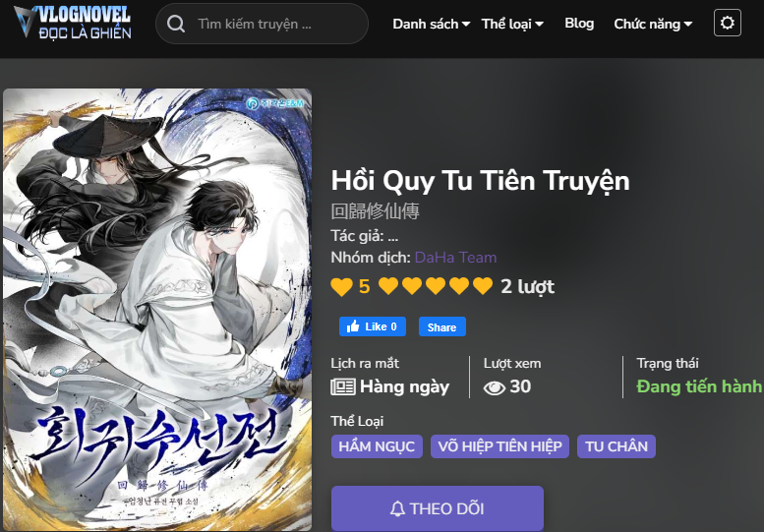Open the Chức năng dropdown
Viewport: 764px width, 532px height.
[653, 24]
